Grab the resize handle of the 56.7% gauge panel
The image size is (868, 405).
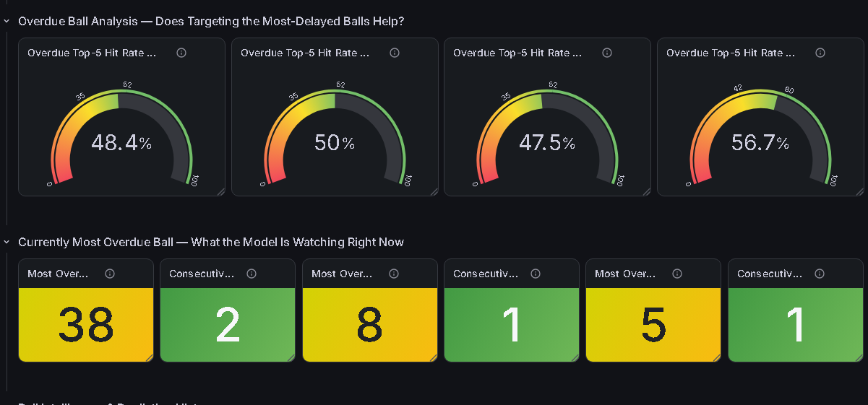860,191
